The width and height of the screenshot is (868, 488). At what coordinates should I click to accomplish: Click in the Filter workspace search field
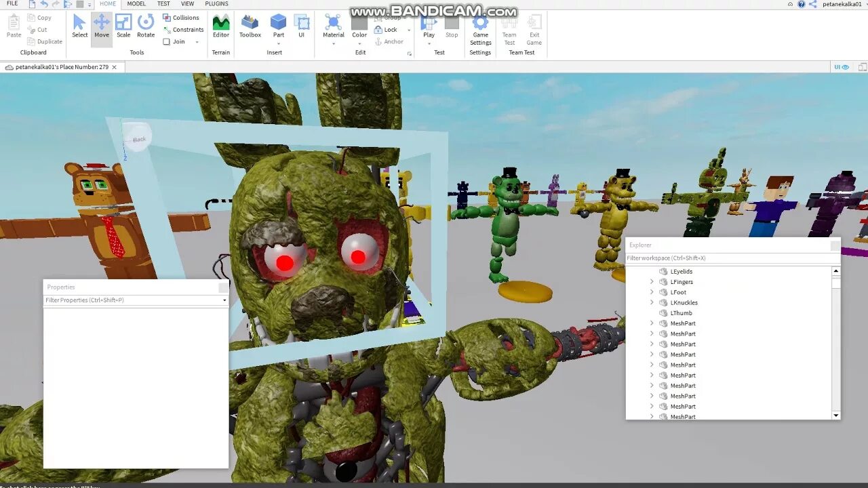(x=732, y=258)
